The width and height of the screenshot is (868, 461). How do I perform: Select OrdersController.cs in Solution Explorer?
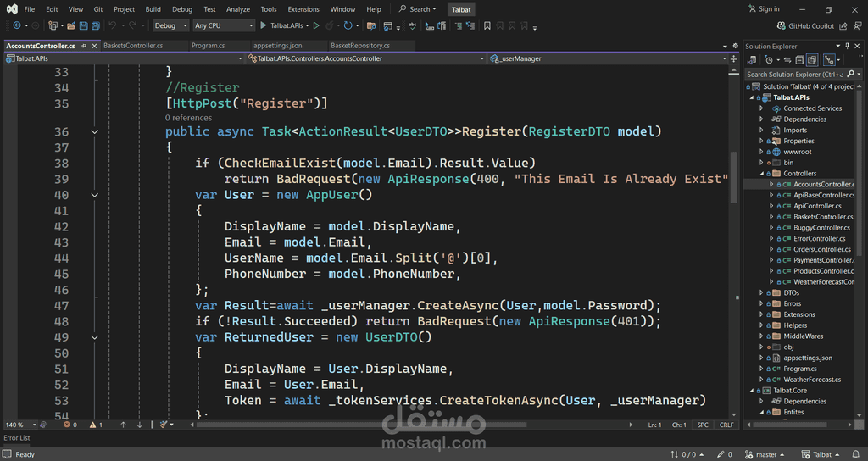coord(822,250)
